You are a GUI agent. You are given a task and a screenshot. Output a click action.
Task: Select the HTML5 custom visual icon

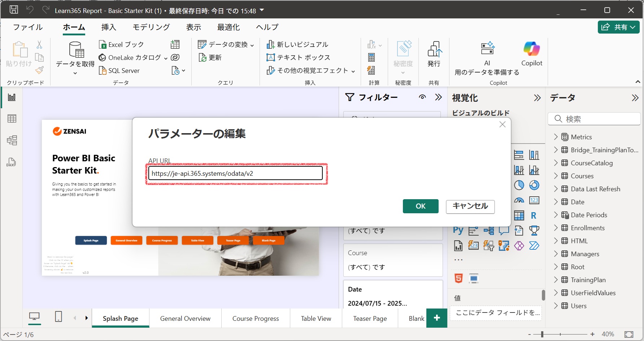pyautogui.click(x=458, y=278)
